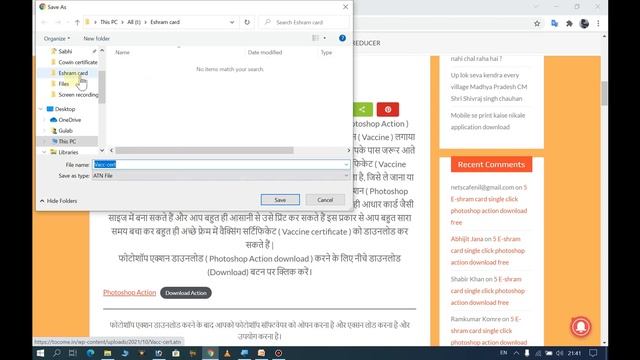The image size is (640, 360).
Task: Open the File name suggestions dropdown
Action: pyautogui.click(x=346, y=164)
